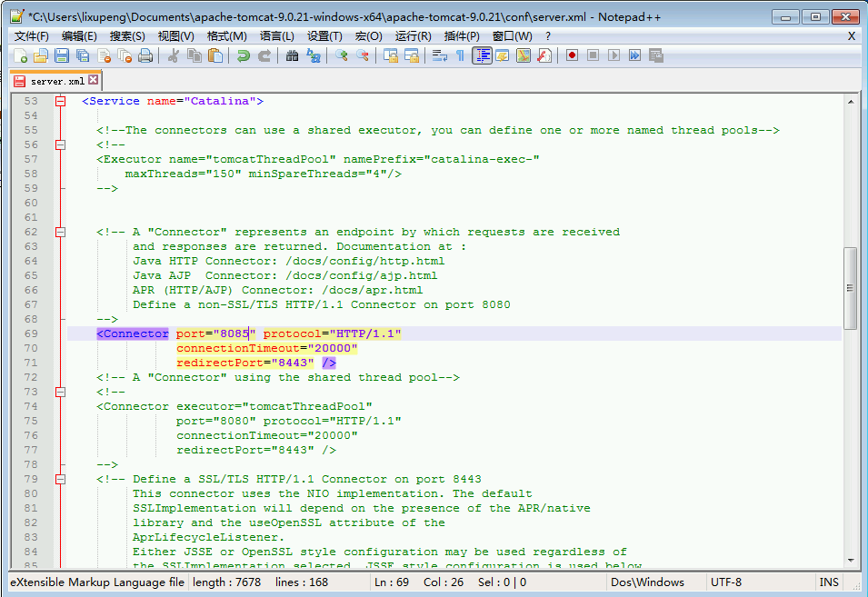Toggle synchronized vertical scrolling

click(391, 55)
